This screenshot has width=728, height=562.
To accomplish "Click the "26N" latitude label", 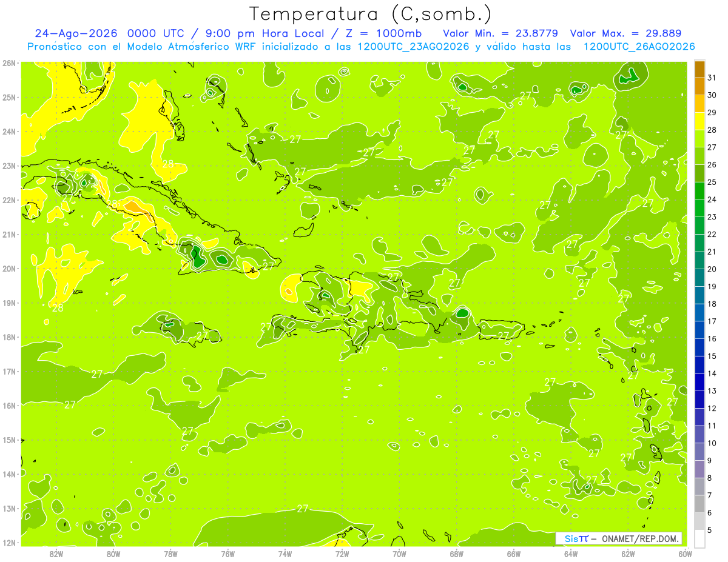I will click(x=8, y=63).
